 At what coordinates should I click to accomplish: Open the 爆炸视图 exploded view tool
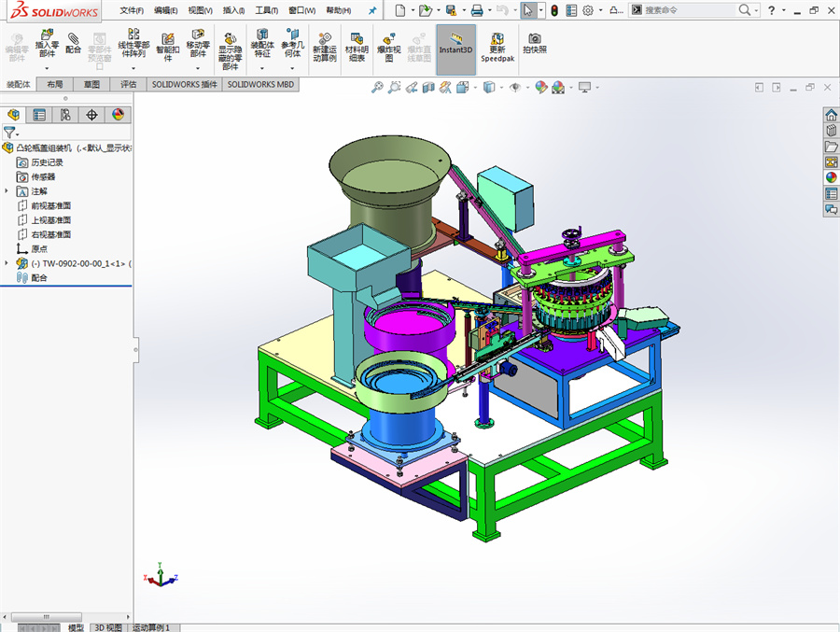click(389, 46)
